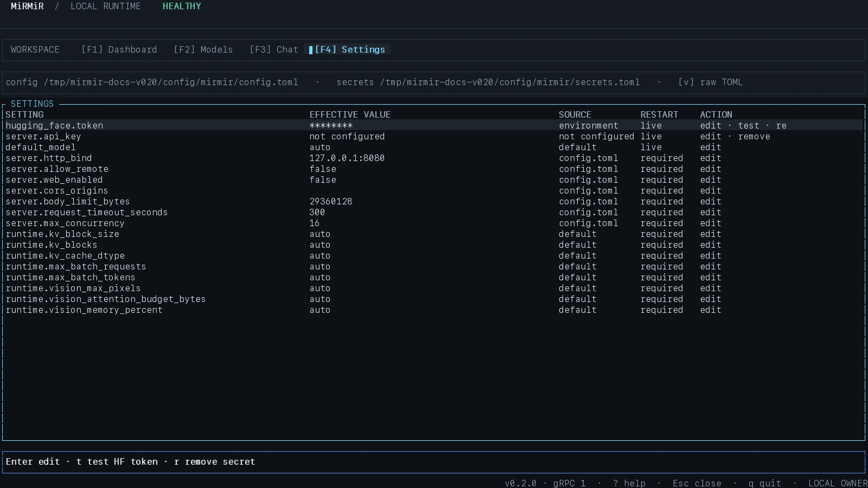Switch to the [F2] Models tab
This screenshot has width=868, height=488.
pyautogui.click(x=203, y=49)
